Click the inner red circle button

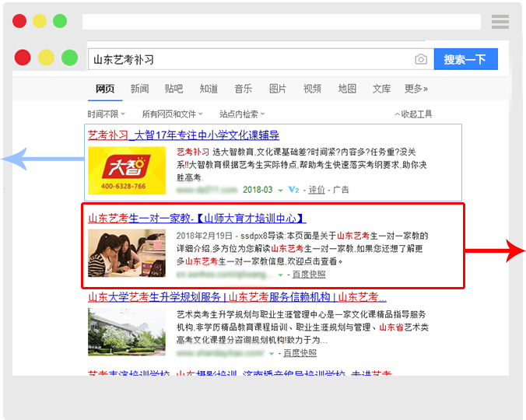(x=23, y=58)
